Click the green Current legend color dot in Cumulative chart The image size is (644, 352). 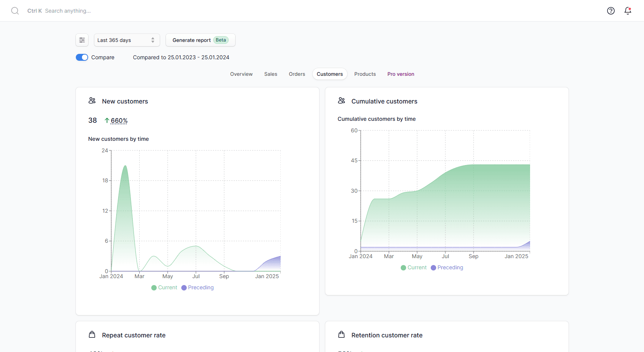click(403, 268)
